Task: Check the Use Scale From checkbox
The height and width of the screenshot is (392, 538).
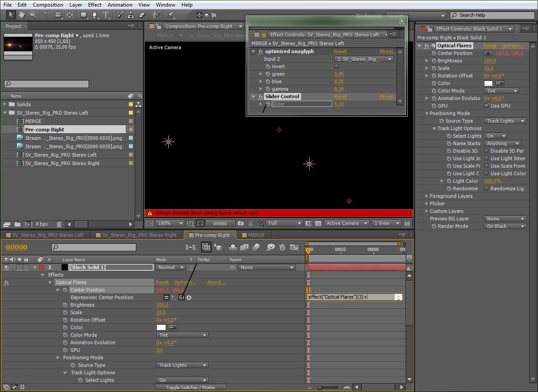Action: [486, 166]
